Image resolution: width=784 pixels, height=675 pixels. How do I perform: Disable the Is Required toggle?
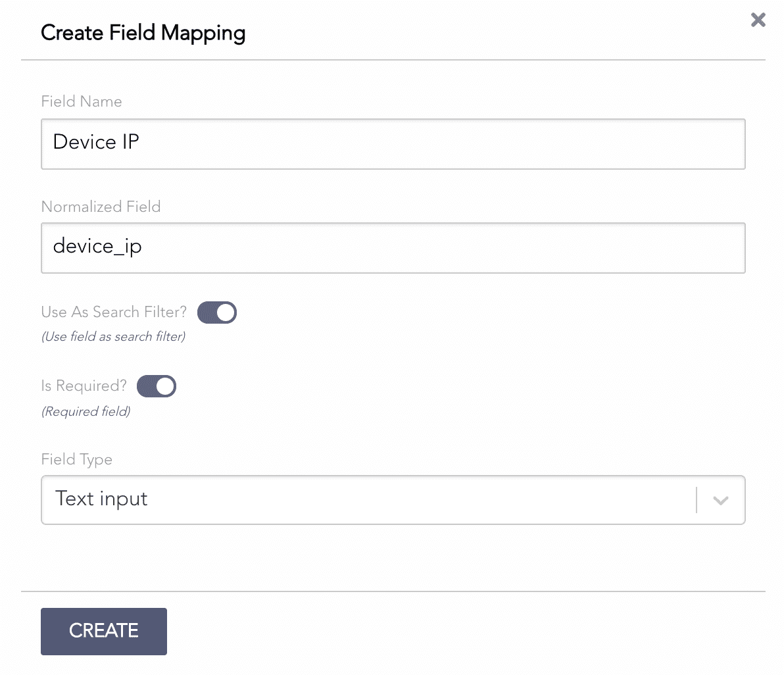click(x=157, y=386)
